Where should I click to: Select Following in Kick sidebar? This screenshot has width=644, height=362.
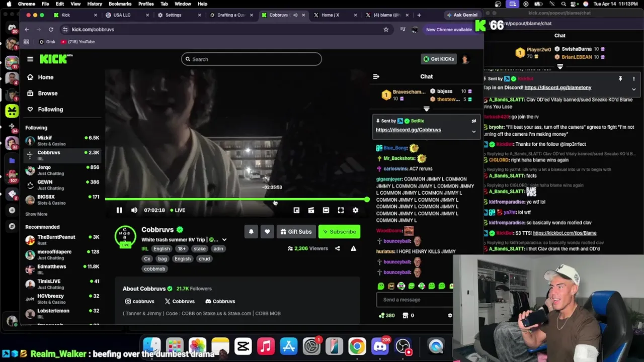pyautogui.click(x=45, y=110)
